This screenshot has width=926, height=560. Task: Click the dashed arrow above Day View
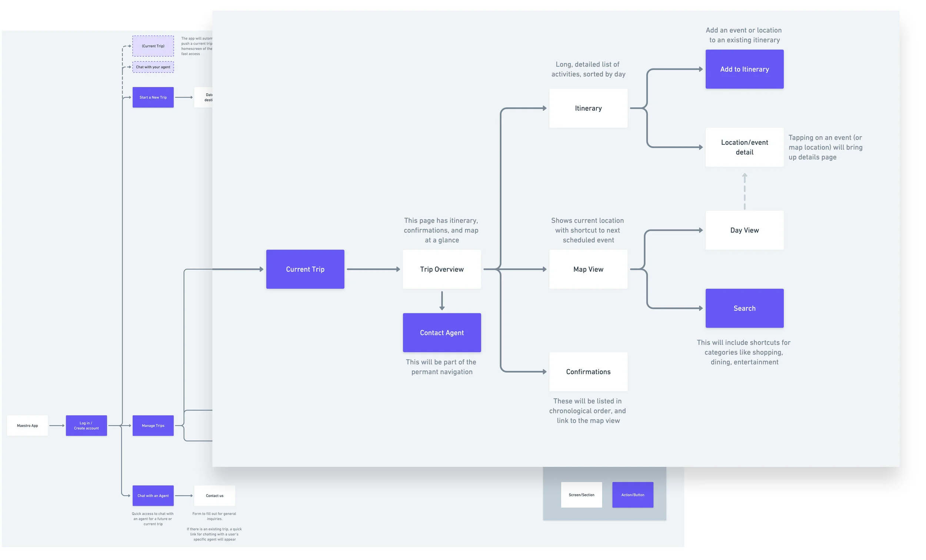745,191
